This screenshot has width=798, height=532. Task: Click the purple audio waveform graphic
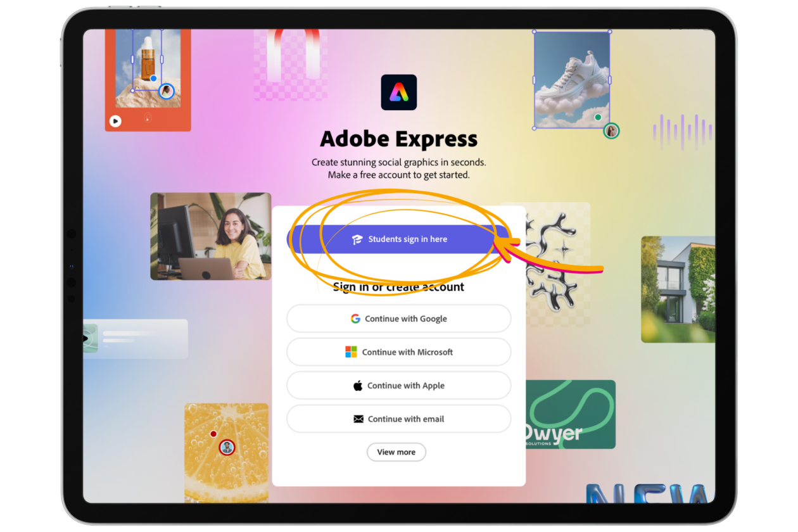click(x=683, y=132)
